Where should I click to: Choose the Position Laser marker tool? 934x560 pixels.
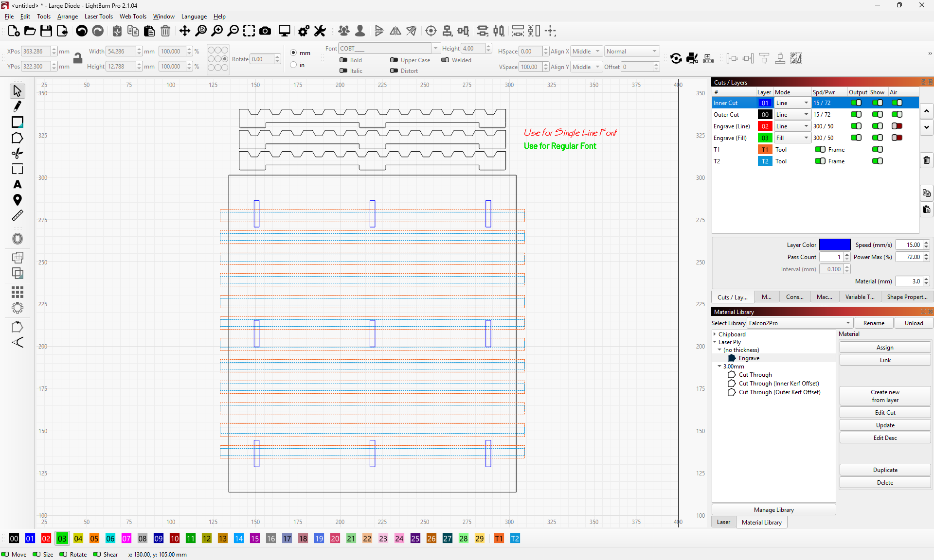point(18,200)
